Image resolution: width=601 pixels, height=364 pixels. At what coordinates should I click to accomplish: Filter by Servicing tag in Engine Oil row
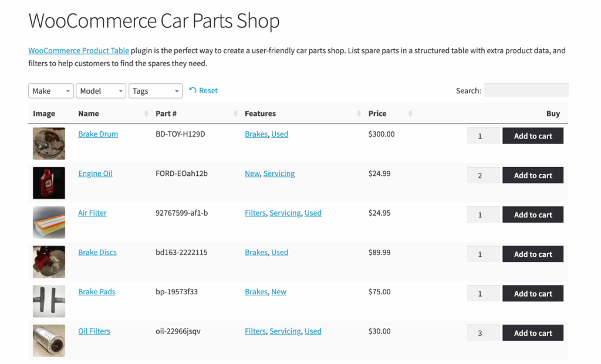point(279,174)
